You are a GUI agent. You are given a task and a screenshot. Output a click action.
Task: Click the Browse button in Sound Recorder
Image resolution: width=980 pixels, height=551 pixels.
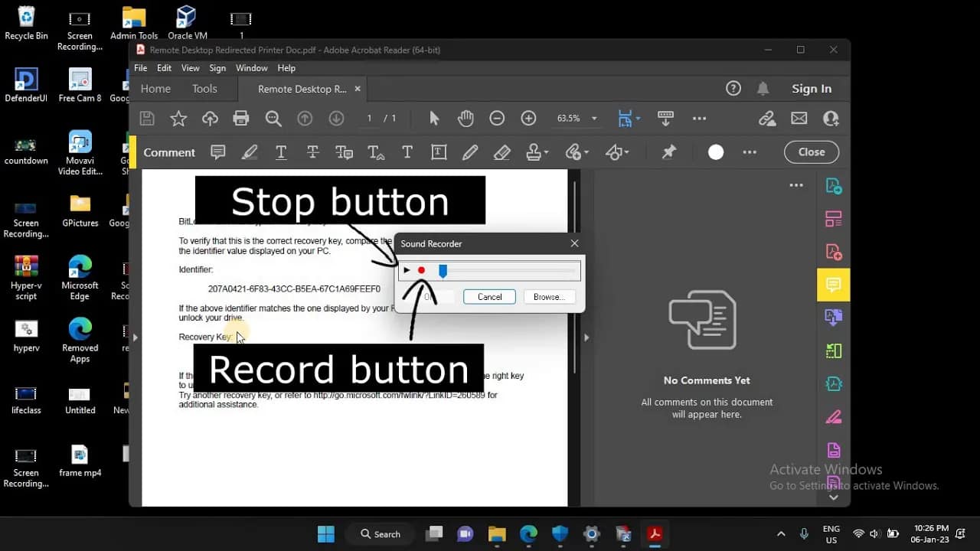pos(549,297)
